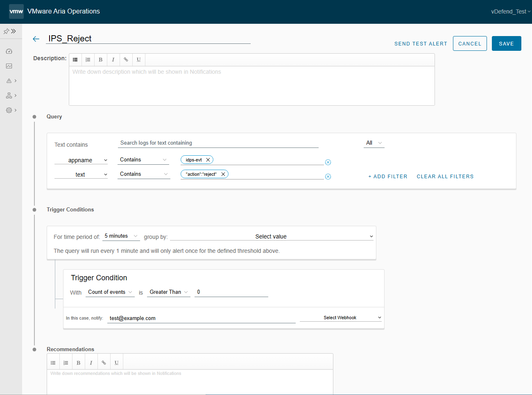
Task: Apply numbered list in Recommendations toolbar
Action: (x=66, y=363)
